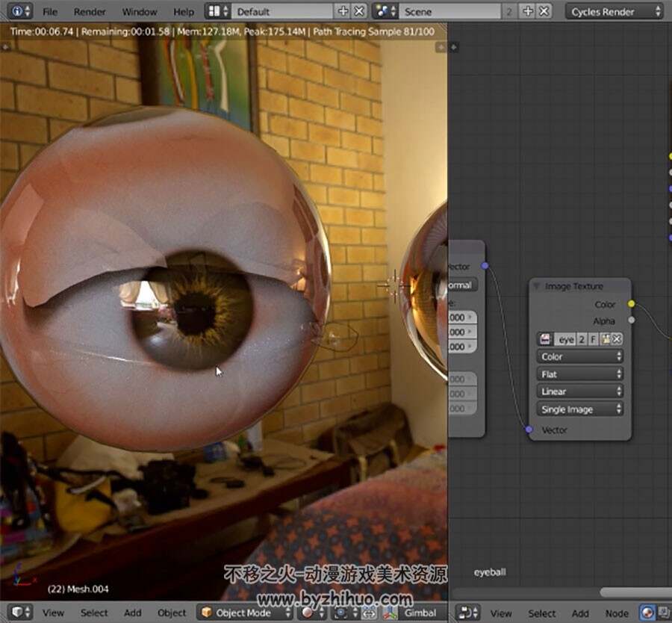Click the Default screen layout name field

[282, 11]
